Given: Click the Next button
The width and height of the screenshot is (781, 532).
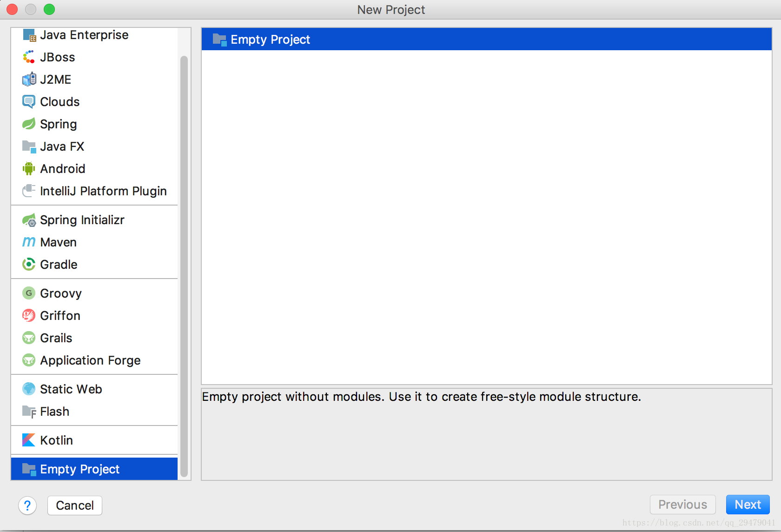Looking at the screenshot, I should tap(748, 505).
